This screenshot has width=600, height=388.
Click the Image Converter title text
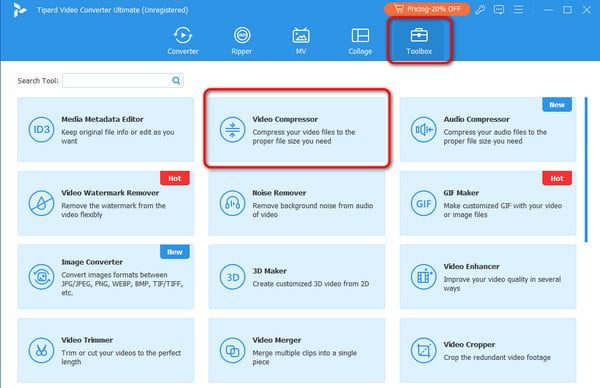coord(92,262)
